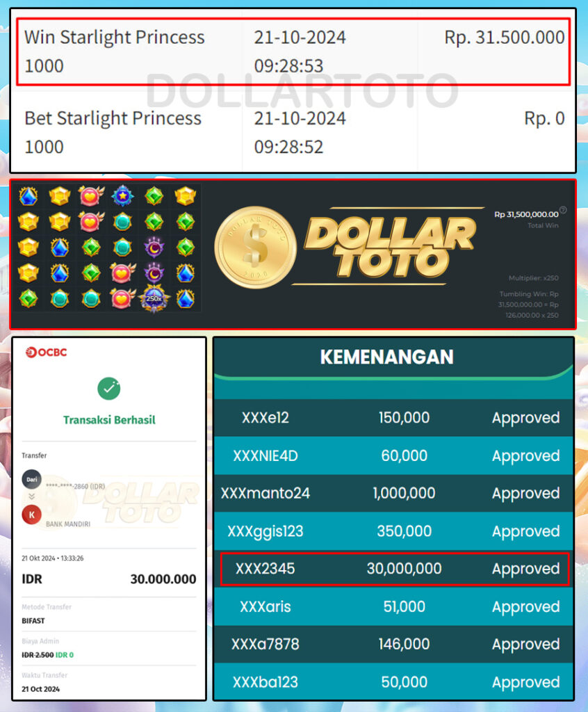Click the KEMENANGAN header
Screen dimensions: 588x712
[387, 357]
